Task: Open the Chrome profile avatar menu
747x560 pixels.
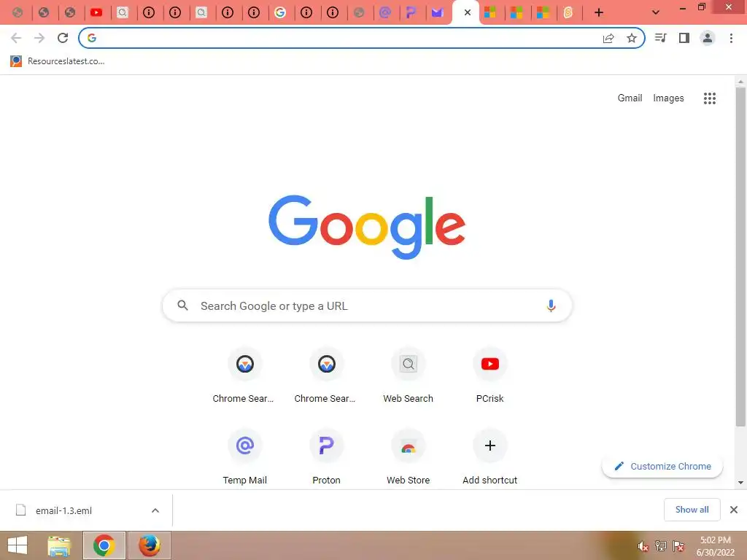Action: [x=708, y=38]
